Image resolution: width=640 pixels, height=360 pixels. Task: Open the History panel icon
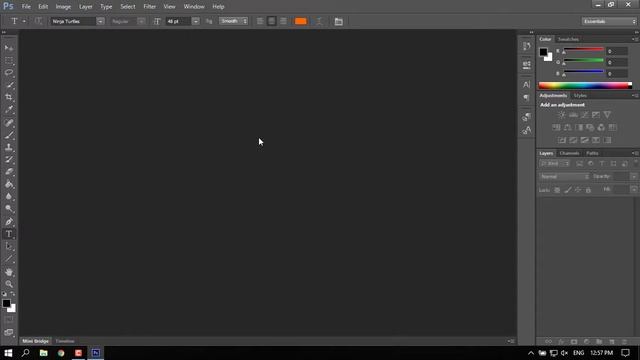pos(527,46)
